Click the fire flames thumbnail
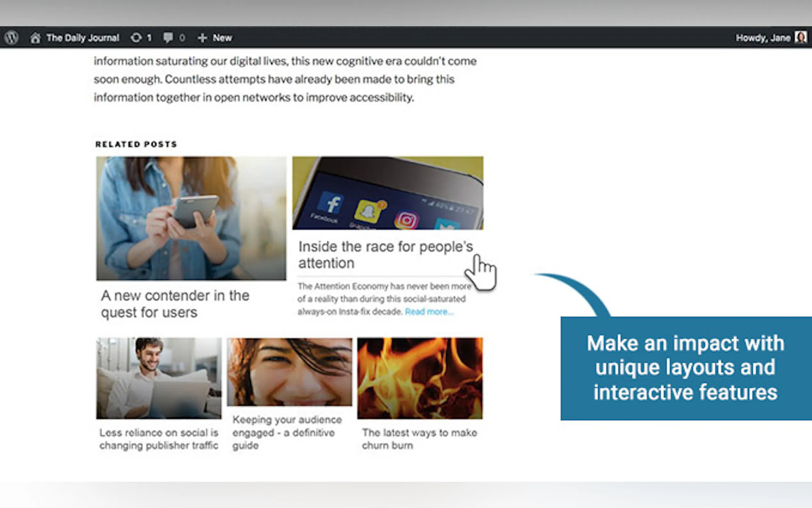Viewport: 812px width, 508px height. pyautogui.click(x=420, y=378)
